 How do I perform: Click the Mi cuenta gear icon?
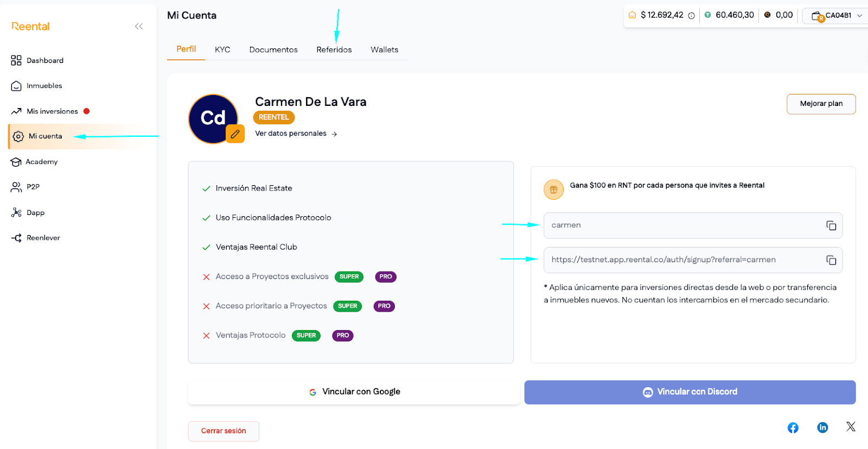pos(18,136)
